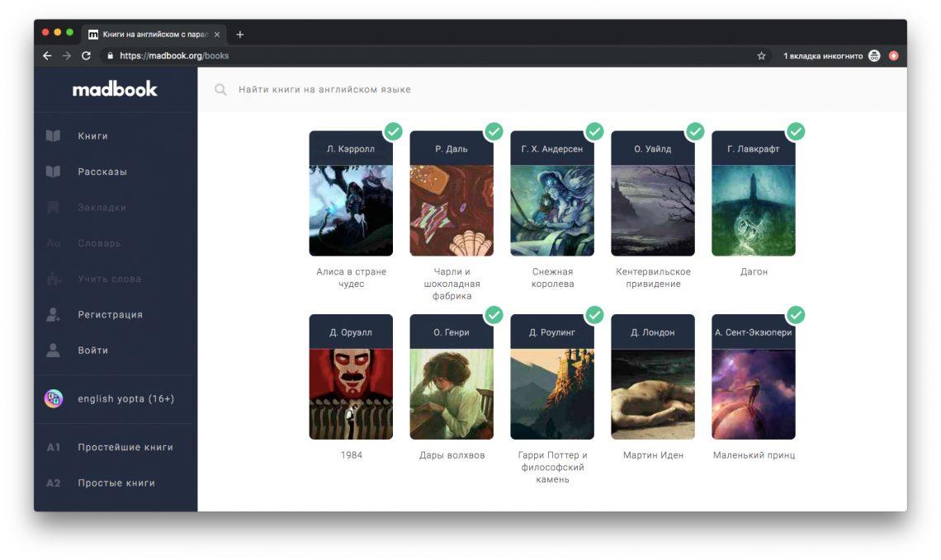The height and width of the screenshot is (560, 941).
Task: Open the Рассказы section book icon
Action: (54, 172)
